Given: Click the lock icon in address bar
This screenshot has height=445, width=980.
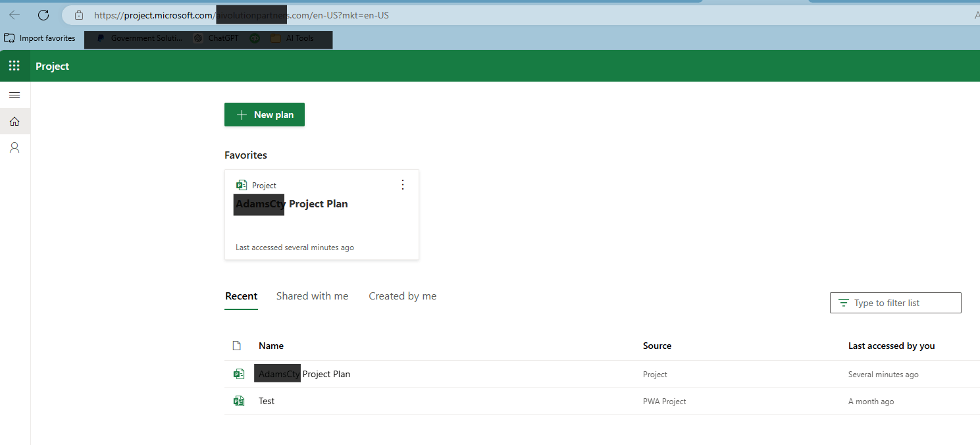Looking at the screenshot, I should click(79, 14).
